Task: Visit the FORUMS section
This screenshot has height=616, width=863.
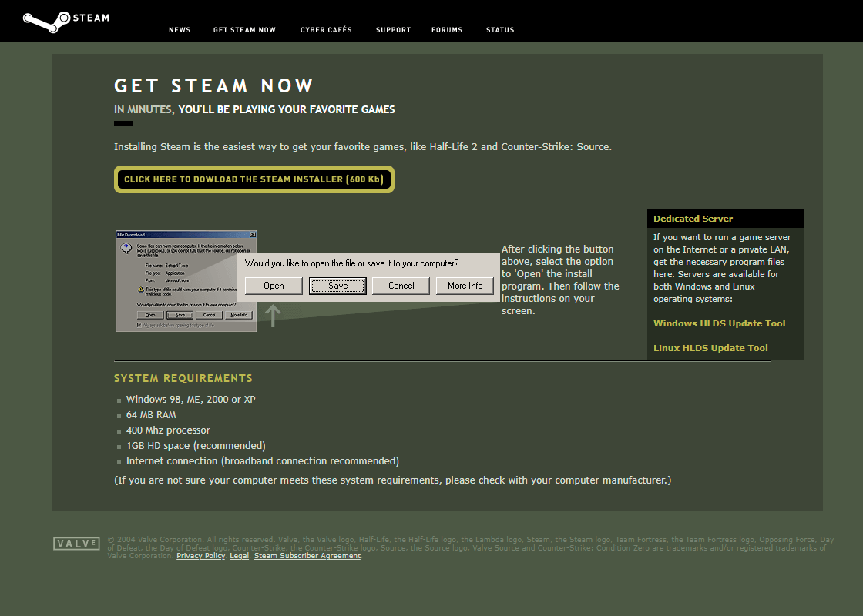Action: (447, 30)
